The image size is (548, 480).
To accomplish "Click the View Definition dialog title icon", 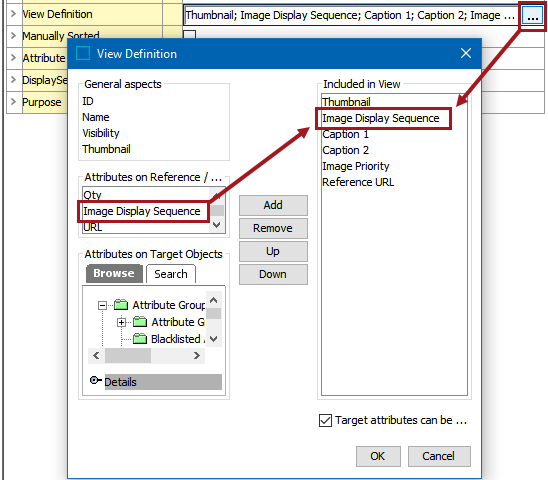I will coord(83,54).
